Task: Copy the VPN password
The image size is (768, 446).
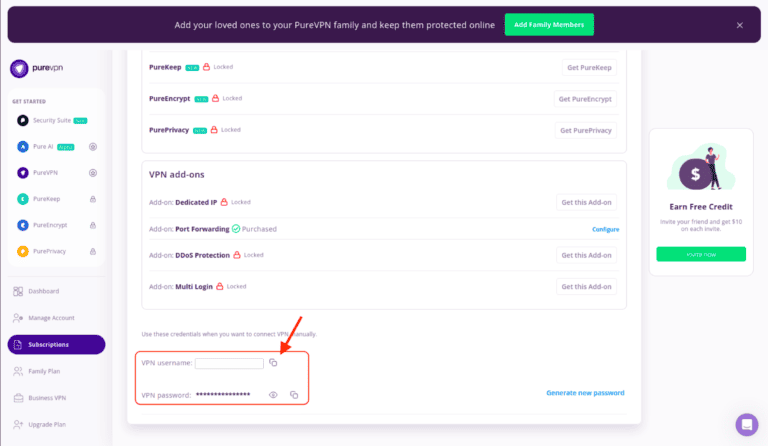Action: click(294, 395)
